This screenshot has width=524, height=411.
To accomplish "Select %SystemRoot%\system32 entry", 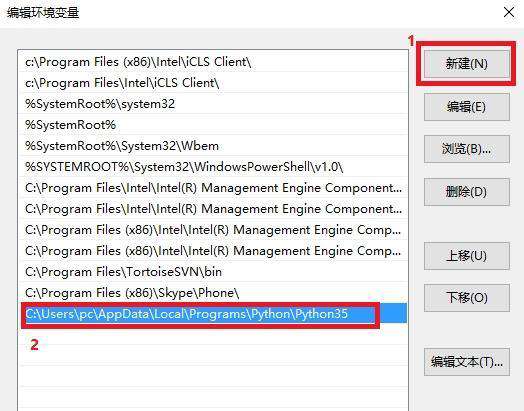I will pos(214,104).
